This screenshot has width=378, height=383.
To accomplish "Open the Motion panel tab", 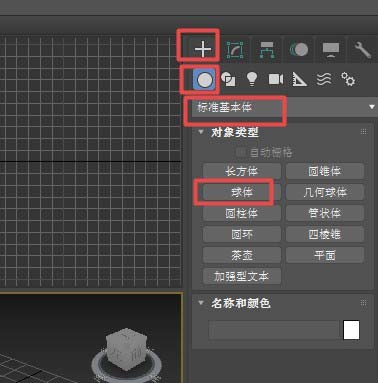I will (x=299, y=50).
